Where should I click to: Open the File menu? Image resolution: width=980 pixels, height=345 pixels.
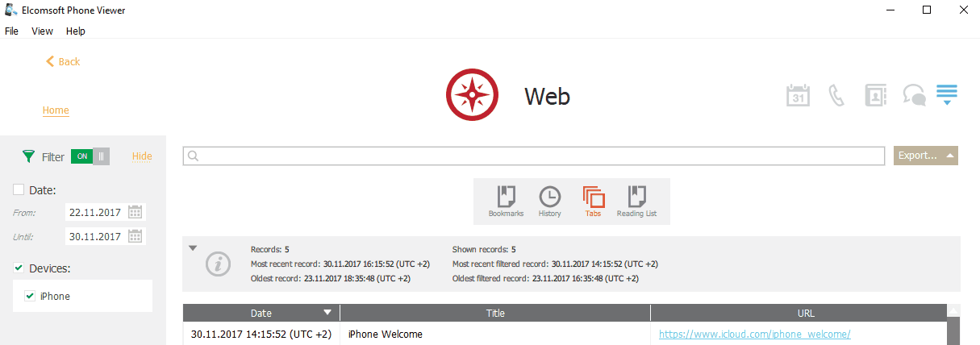point(11,31)
